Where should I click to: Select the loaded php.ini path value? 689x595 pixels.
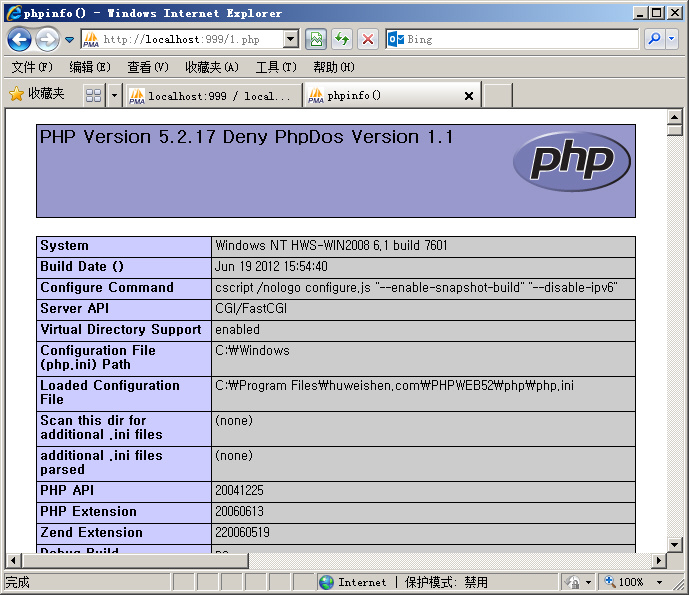pos(394,386)
